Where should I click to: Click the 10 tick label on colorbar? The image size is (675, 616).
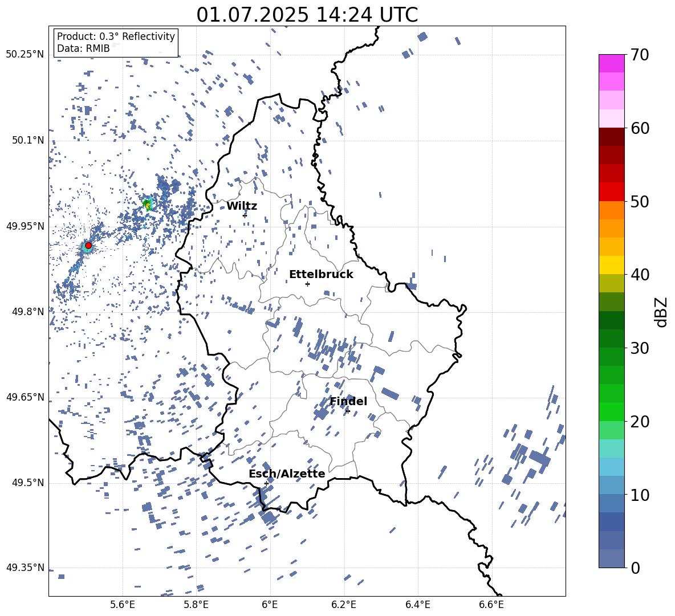click(x=640, y=495)
